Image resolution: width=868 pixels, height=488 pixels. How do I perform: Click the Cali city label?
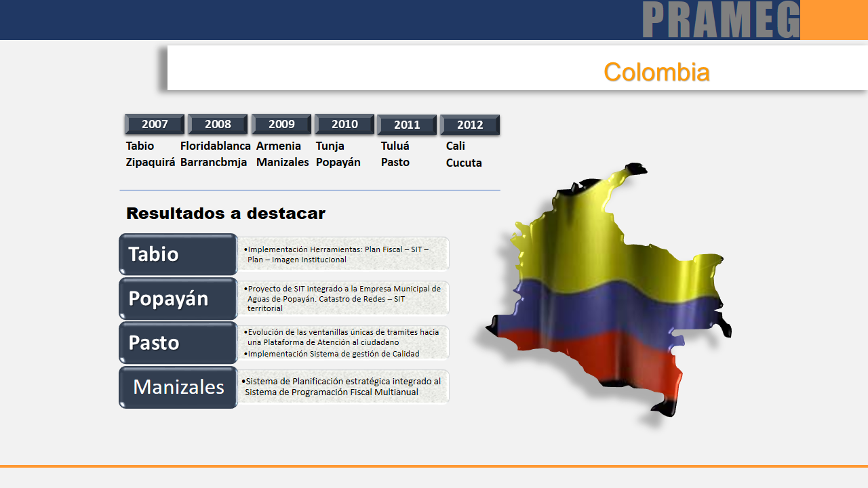pyautogui.click(x=456, y=146)
